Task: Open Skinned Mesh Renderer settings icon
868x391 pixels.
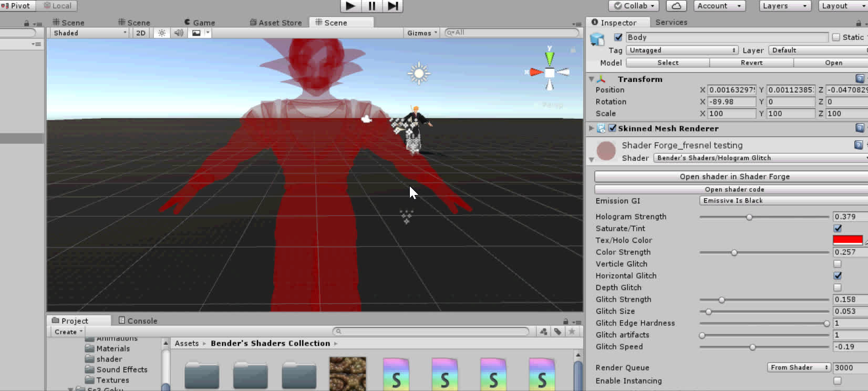Action: 860,128
